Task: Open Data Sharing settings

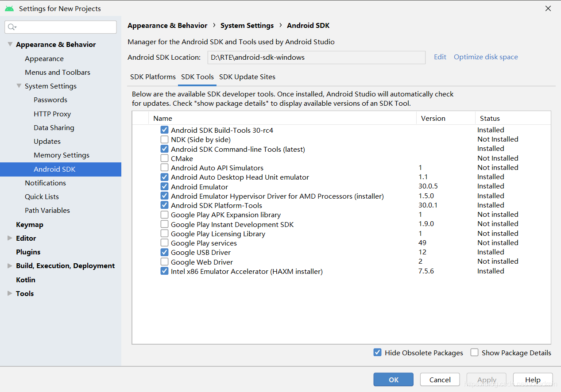Action: pos(54,127)
